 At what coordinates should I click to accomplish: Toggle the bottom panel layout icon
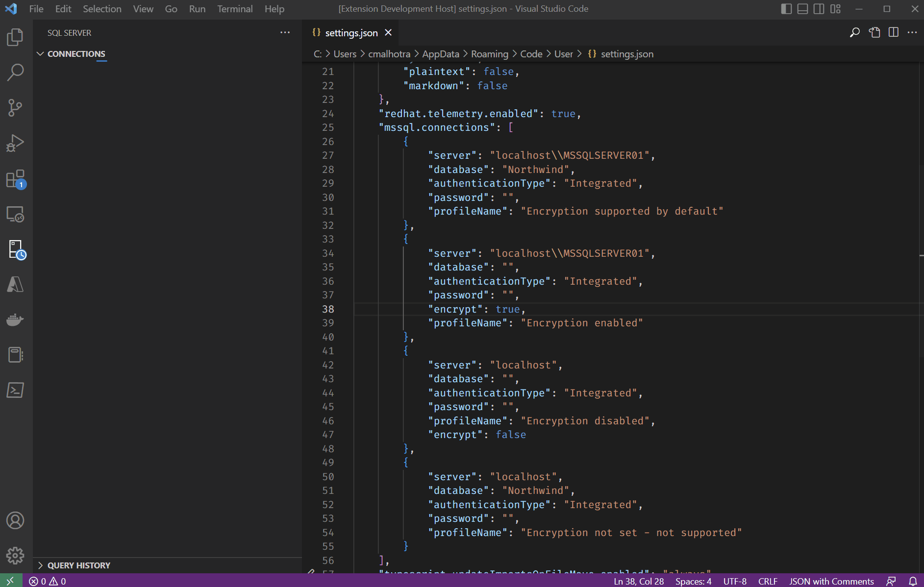pyautogui.click(x=802, y=9)
